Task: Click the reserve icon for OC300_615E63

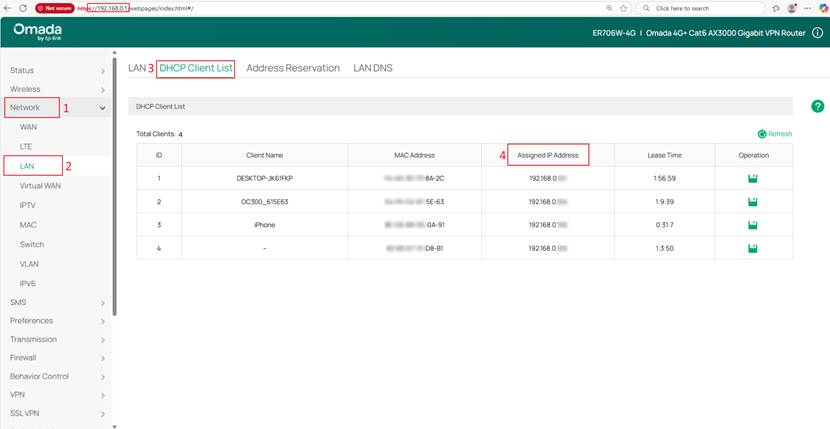Action: pyautogui.click(x=753, y=201)
